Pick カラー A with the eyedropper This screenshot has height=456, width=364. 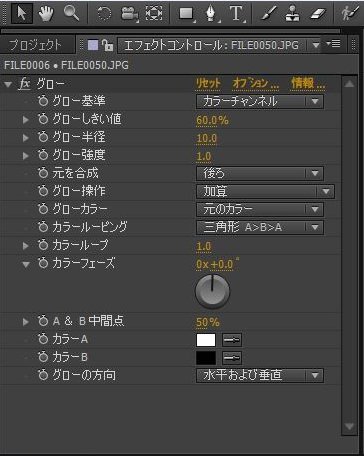[x=232, y=340]
